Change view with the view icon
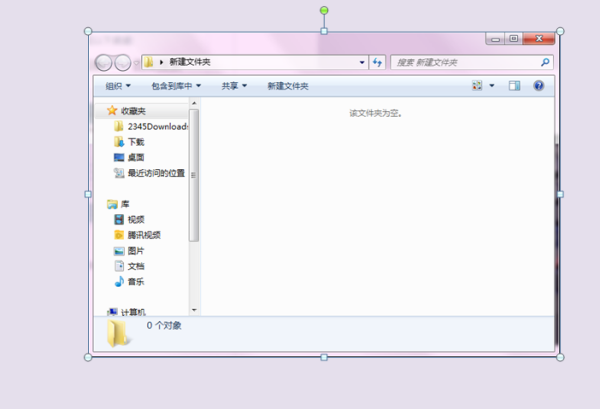This screenshot has height=409, width=600. [x=477, y=86]
